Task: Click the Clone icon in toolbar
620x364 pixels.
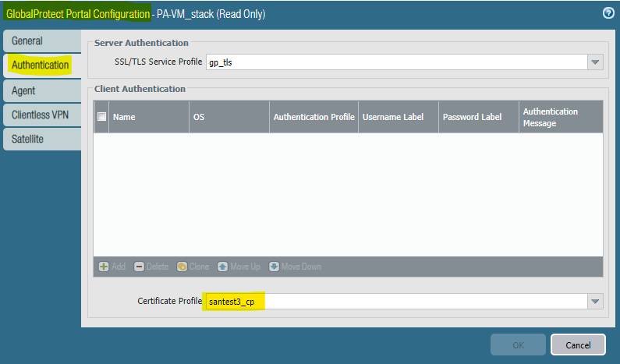Action: tap(182, 267)
